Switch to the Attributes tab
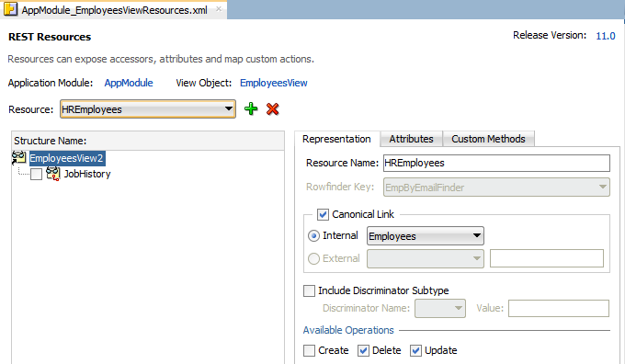The height and width of the screenshot is (364, 625). 412,139
